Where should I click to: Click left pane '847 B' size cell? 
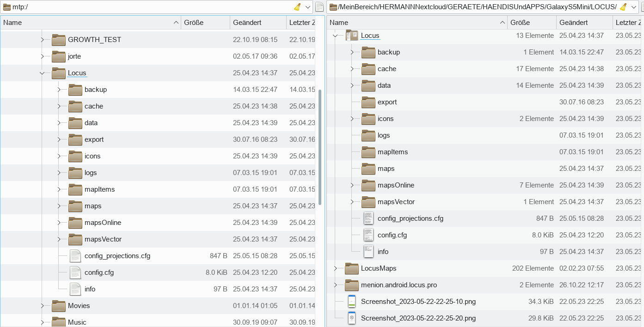click(218, 256)
